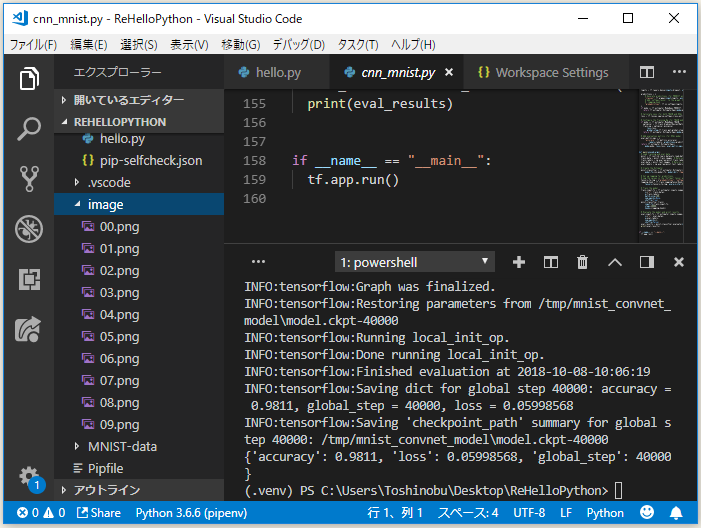Change indentation via スペース: 4
The width and height of the screenshot is (701, 528).
click(x=468, y=513)
